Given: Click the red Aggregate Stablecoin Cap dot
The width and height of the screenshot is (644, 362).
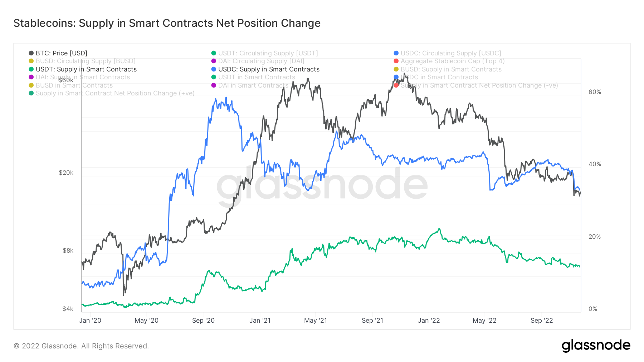Looking at the screenshot, I should [396, 61].
